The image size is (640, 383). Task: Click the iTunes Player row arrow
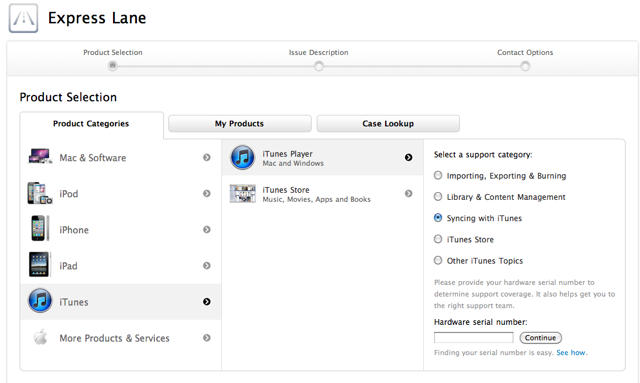pyautogui.click(x=409, y=157)
